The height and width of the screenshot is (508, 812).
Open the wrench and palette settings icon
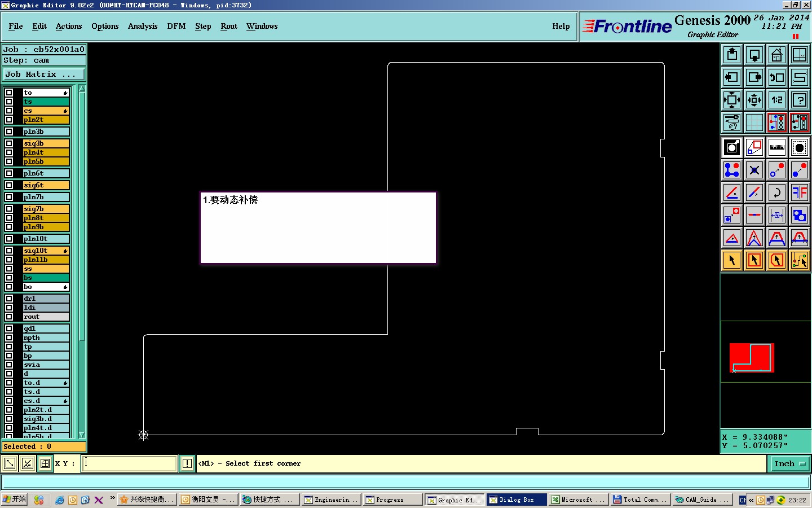[x=732, y=122]
